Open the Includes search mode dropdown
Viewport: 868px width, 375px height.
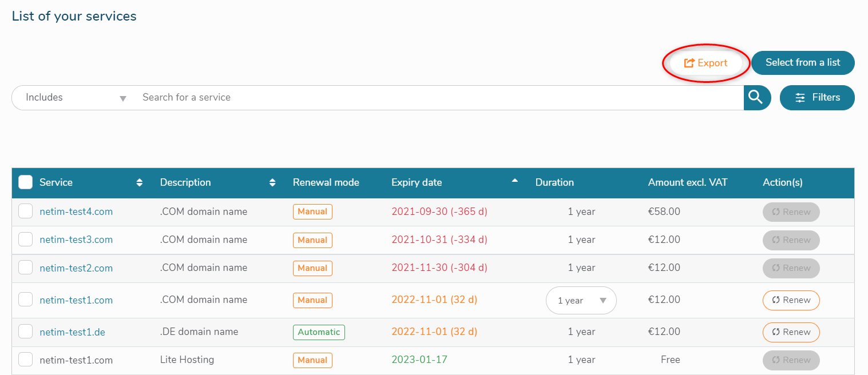coord(75,98)
